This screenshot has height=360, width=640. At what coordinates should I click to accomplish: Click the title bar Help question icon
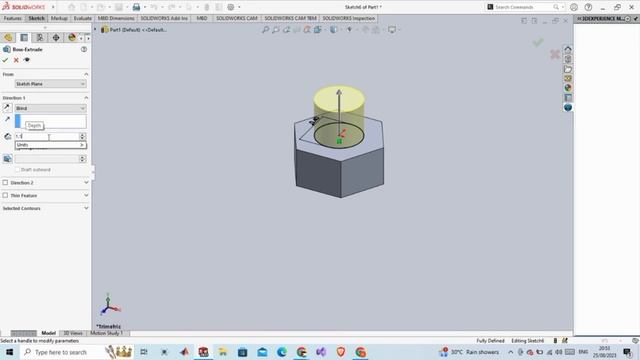pyautogui.click(x=588, y=7)
